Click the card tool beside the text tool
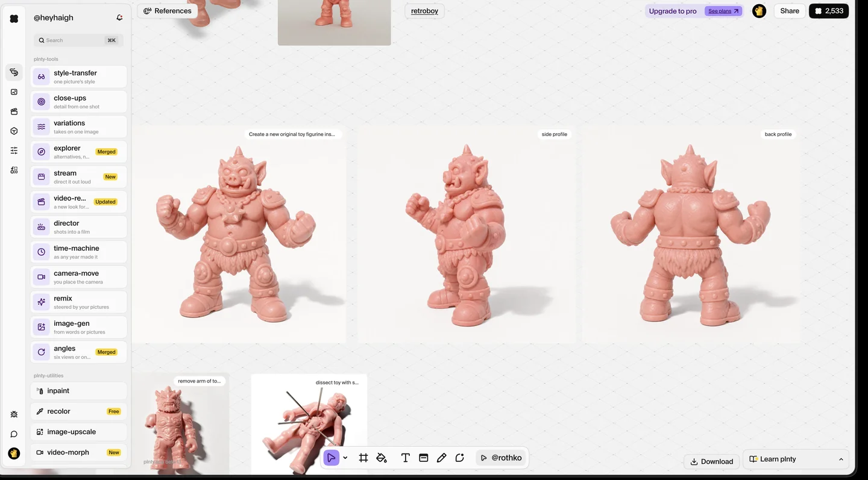This screenshot has width=868, height=480. [424, 458]
